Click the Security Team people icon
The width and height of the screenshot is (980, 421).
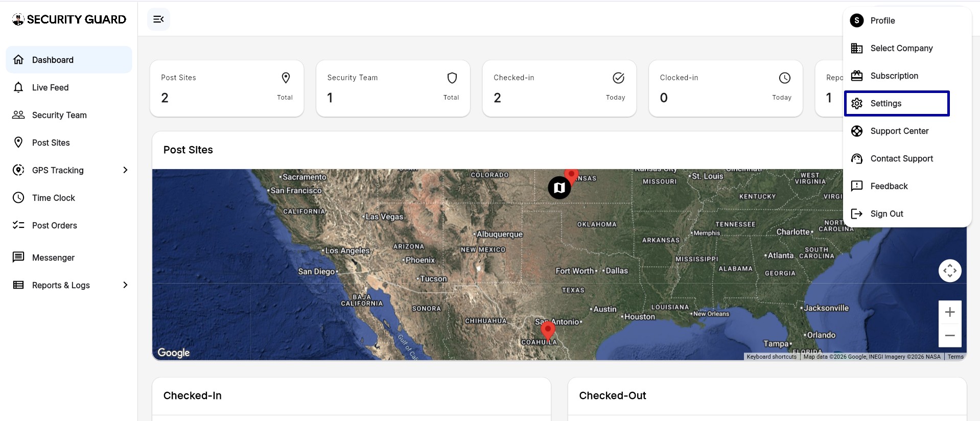tap(18, 115)
